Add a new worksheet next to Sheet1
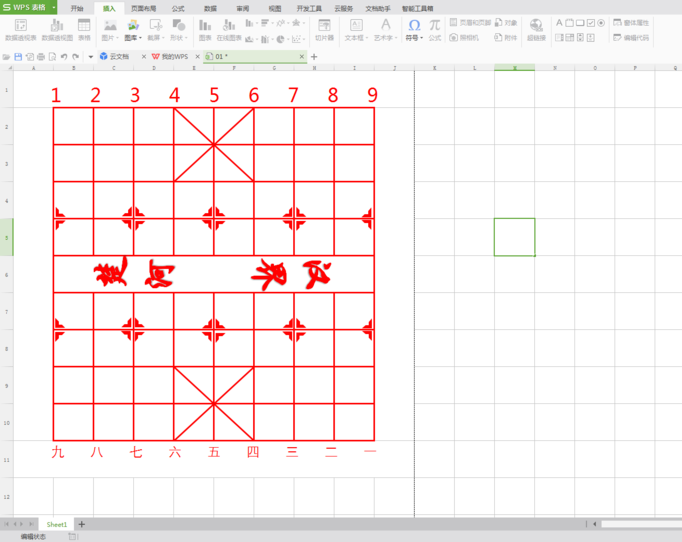Viewport: 682px width, 542px height. pyautogui.click(x=81, y=524)
